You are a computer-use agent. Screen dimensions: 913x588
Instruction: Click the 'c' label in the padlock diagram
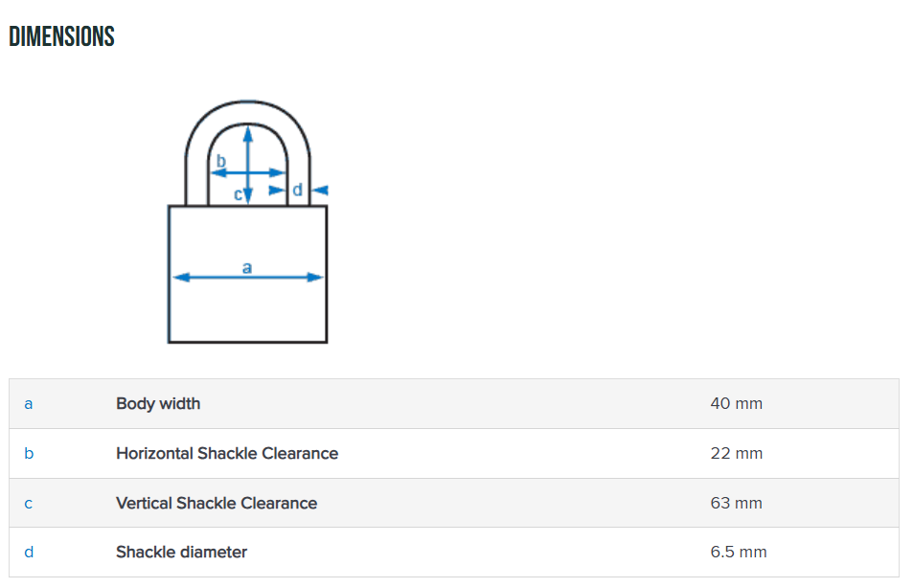[x=239, y=194]
